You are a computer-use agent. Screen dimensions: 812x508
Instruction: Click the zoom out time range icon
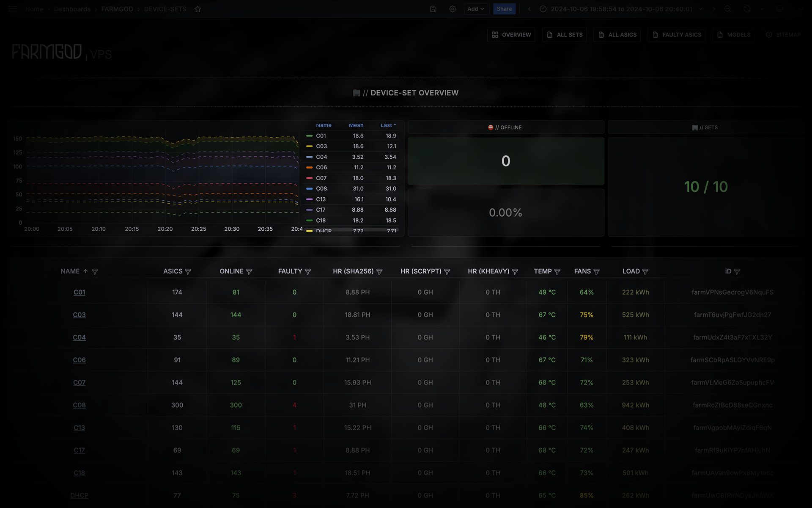tap(727, 9)
